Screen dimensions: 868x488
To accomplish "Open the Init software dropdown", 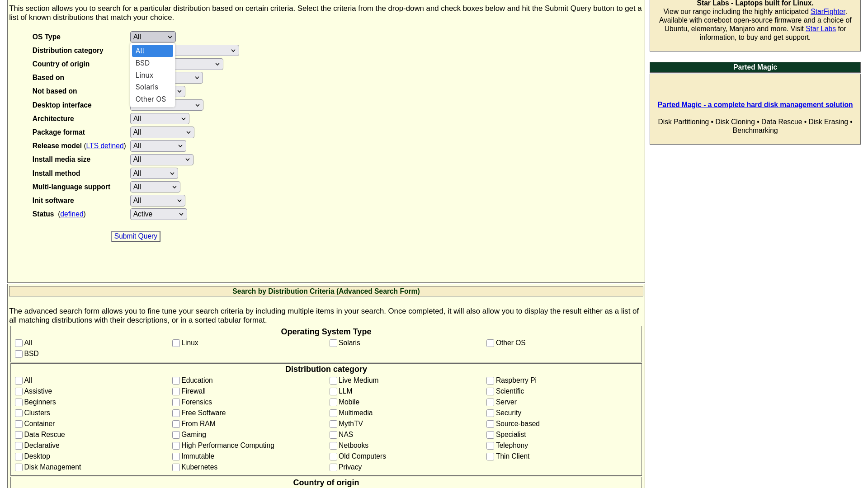I will tap(157, 200).
